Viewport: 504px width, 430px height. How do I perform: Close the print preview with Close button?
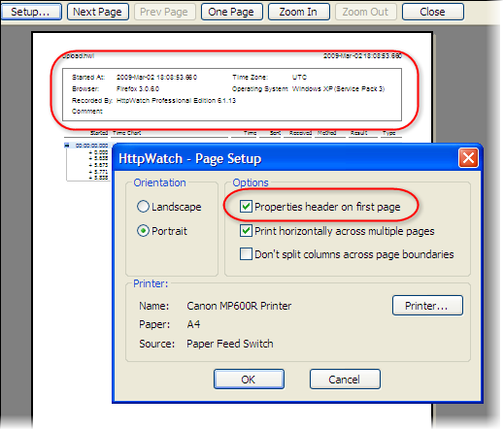[432, 12]
